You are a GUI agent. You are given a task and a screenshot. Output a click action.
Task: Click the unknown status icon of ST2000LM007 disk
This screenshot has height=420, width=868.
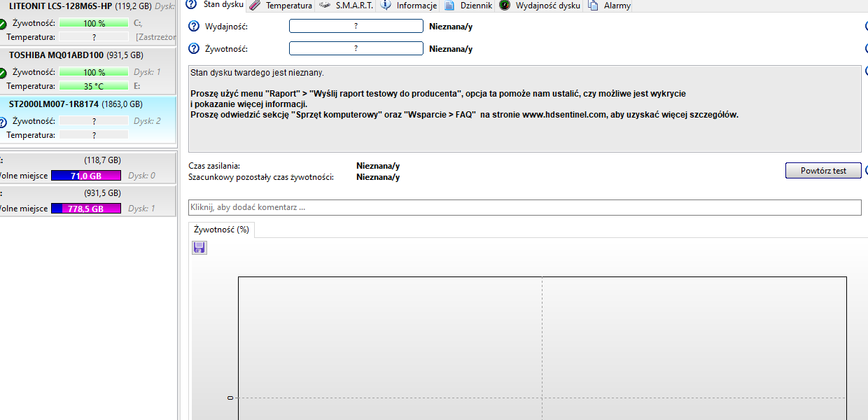[3, 122]
